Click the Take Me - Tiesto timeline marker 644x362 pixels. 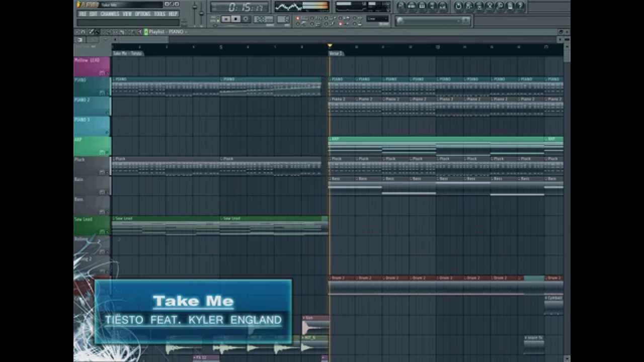(x=128, y=53)
